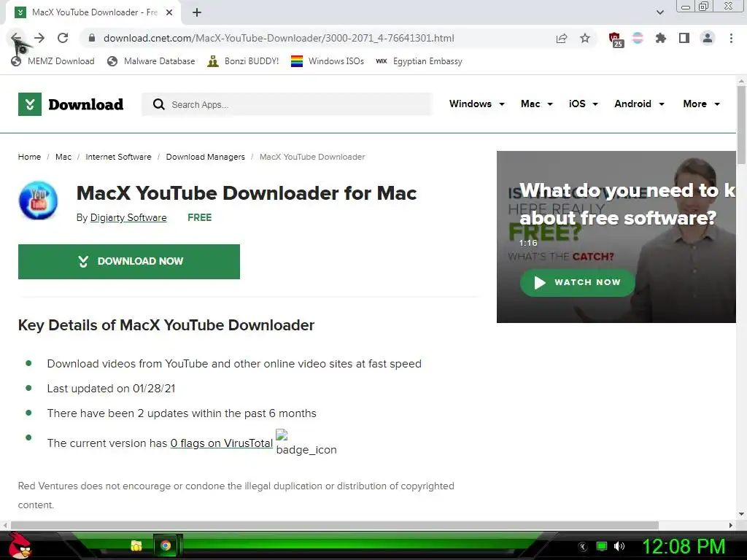Open the Extensions puzzle piece menu
This screenshot has width=747, height=560.
661,38
